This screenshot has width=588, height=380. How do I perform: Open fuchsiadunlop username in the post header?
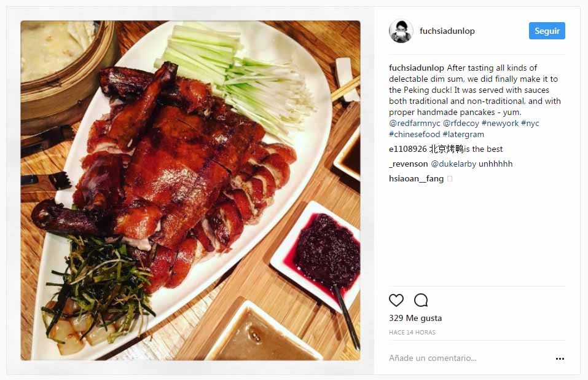447,31
